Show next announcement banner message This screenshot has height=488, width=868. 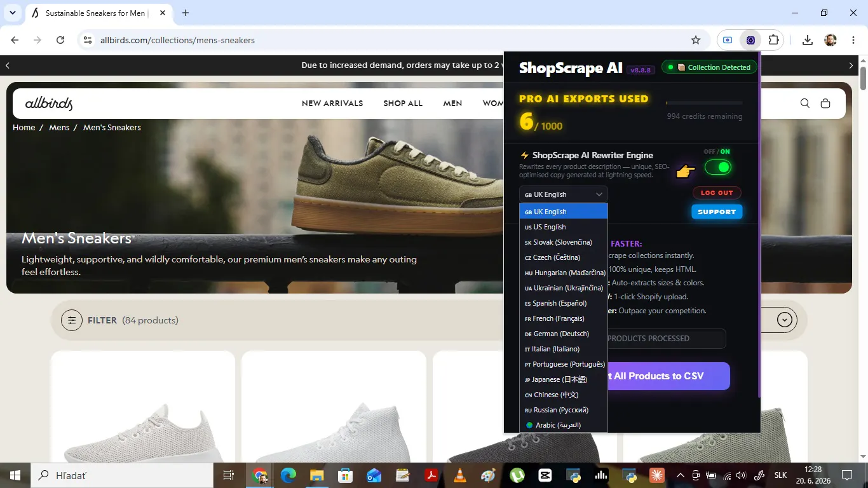851,65
